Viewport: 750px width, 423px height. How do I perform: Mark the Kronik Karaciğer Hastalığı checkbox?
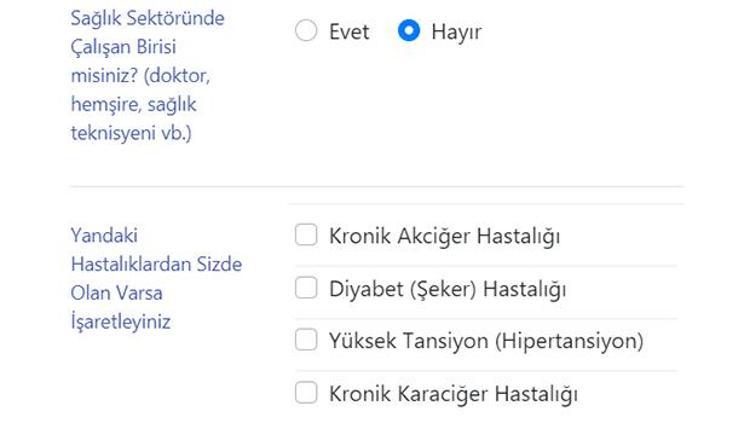pyautogui.click(x=306, y=393)
